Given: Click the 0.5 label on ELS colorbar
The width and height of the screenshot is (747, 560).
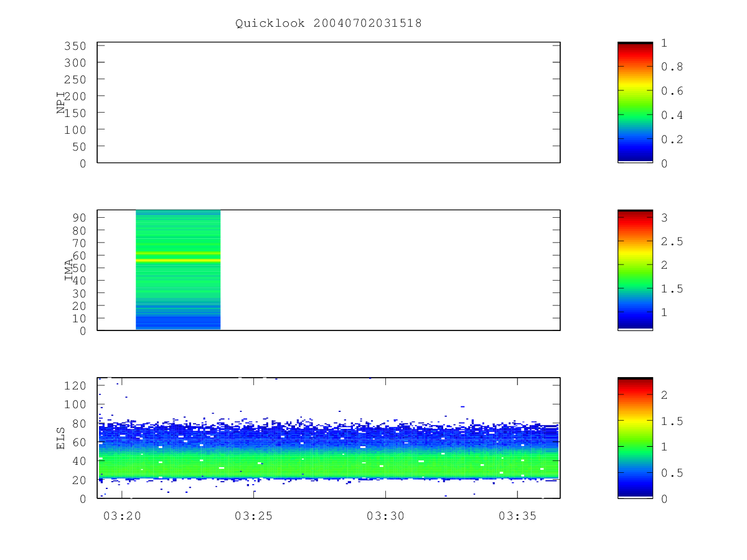Looking at the screenshot, I should tap(672, 473).
